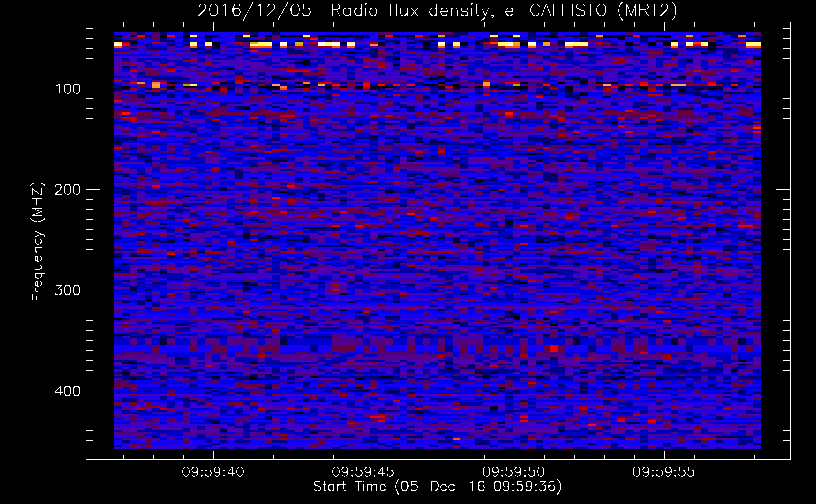816x504 pixels.
Task: Click the 09:59:55 time tick label
Action: tap(664, 472)
